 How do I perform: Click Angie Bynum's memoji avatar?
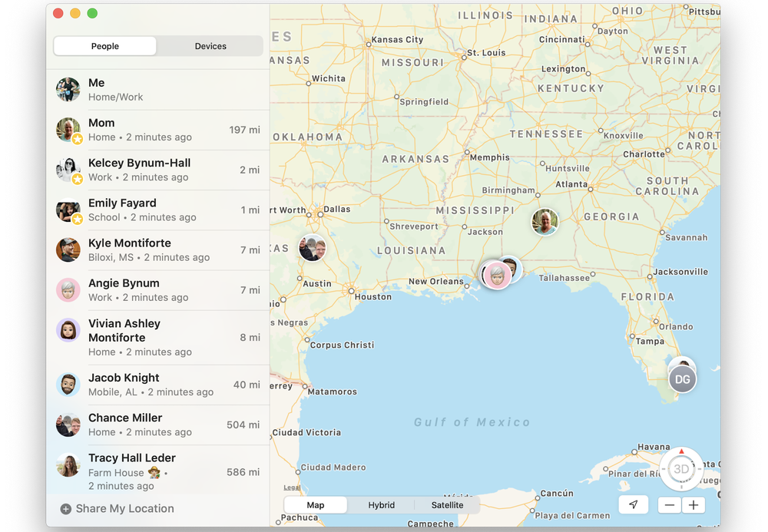[68, 290]
